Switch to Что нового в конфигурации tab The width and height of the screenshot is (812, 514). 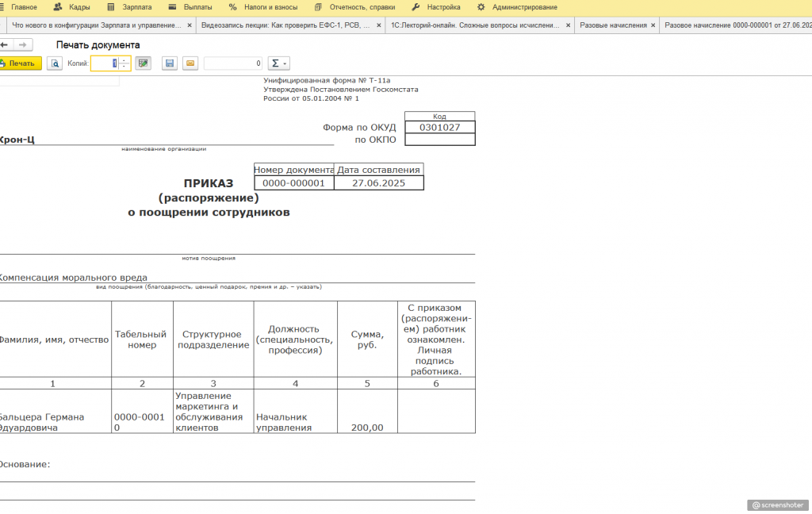click(96, 25)
